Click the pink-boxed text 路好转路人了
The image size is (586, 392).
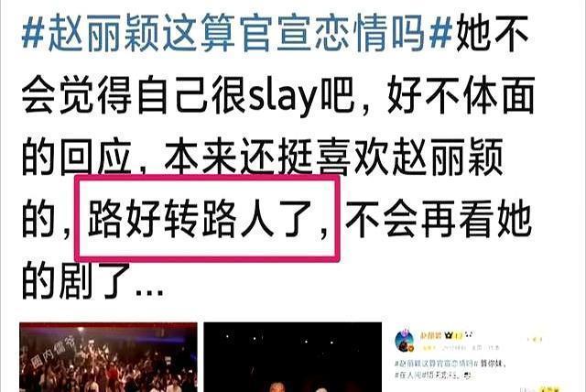[x=207, y=218]
